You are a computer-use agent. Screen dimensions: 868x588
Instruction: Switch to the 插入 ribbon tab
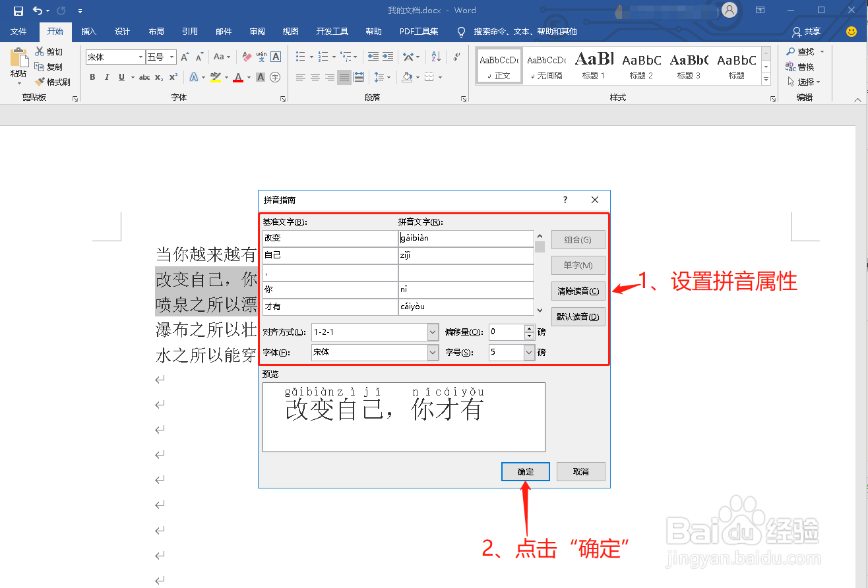pos(88,31)
